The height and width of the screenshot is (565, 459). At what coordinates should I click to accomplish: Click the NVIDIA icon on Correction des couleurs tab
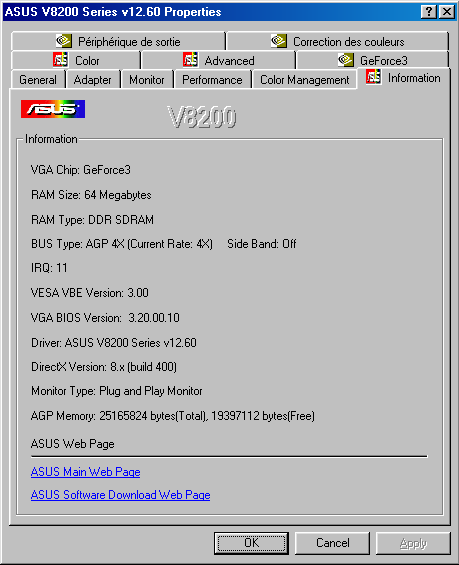pos(279,41)
